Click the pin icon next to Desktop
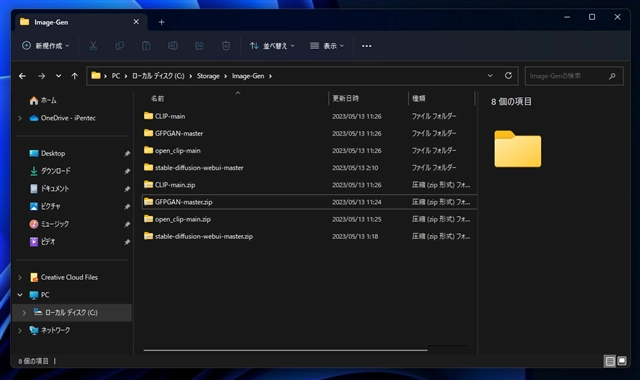The width and height of the screenshot is (640, 380). pos(127,153)
